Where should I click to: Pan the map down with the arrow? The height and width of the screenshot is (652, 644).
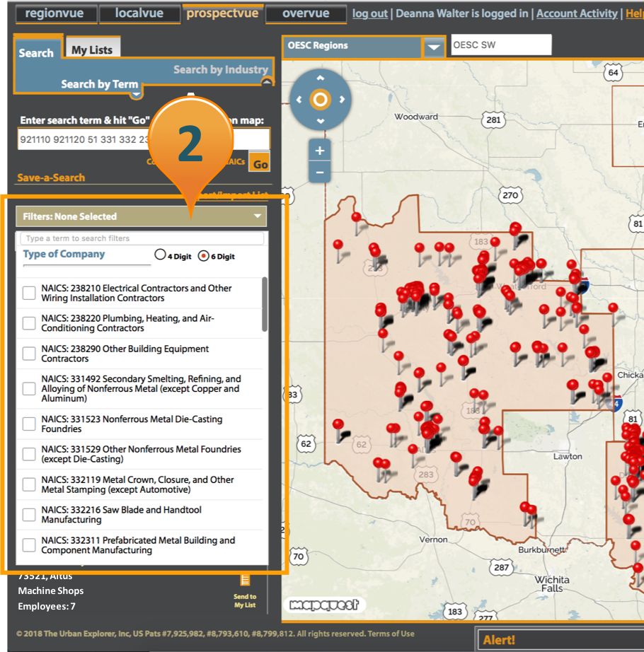pyautogui.click(x=320, y=121)
